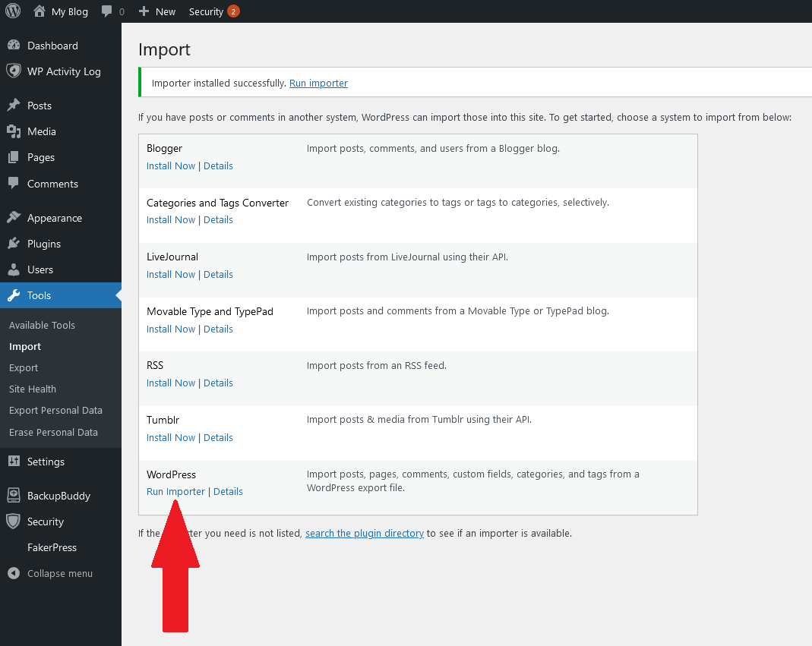Open the Media menu label
This screenshot has height=646, width=812.
42,131
